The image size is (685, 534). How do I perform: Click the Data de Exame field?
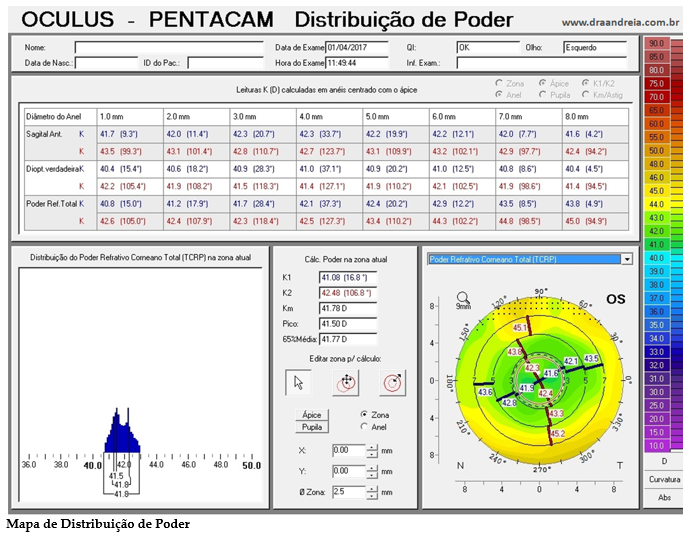tap(357, 47)
